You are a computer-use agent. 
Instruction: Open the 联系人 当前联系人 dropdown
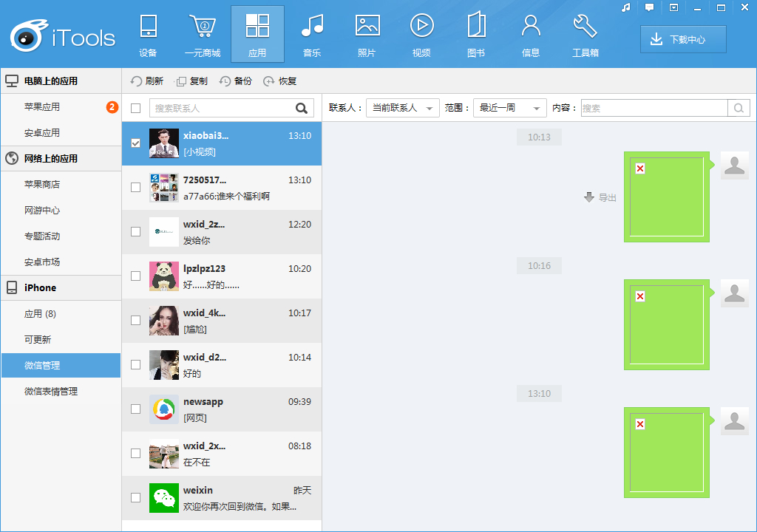tap(403, 108)
